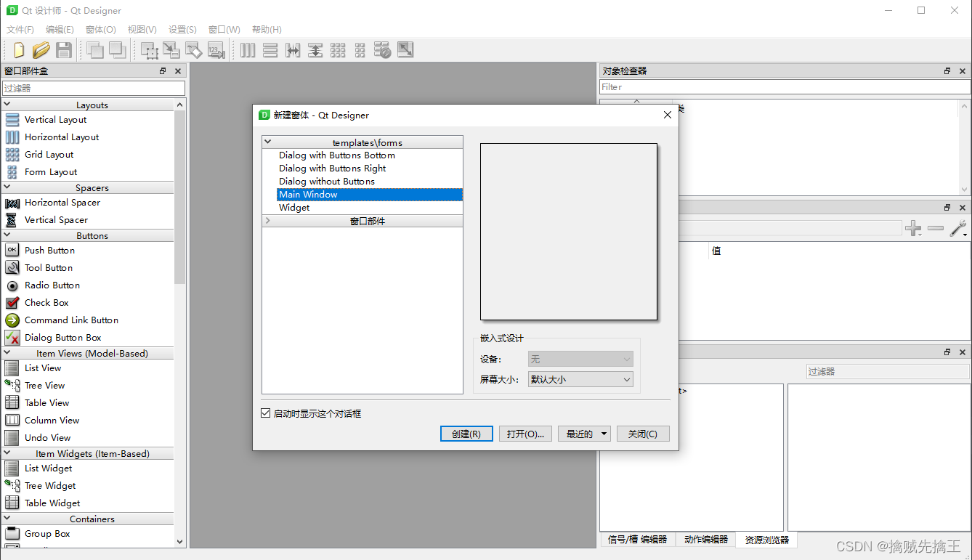Open the 文件(F) menu
972x560 pixels.
coord(20,30)
